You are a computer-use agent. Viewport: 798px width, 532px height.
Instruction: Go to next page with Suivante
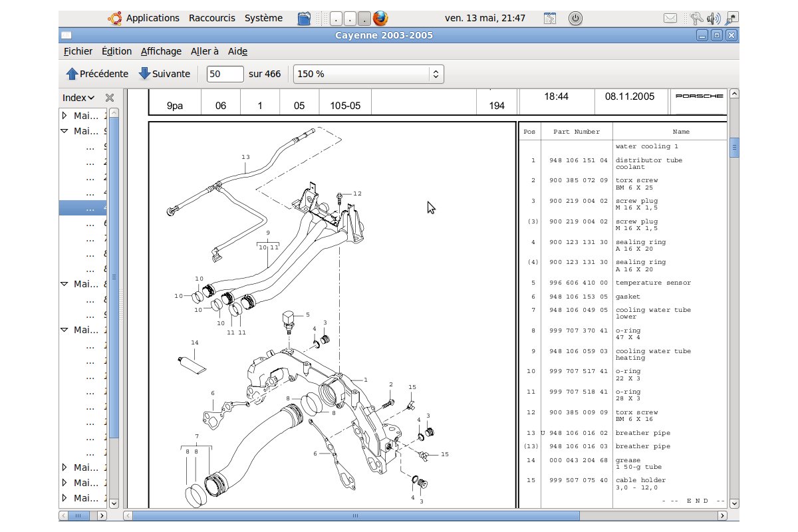[x=164, y=74]
